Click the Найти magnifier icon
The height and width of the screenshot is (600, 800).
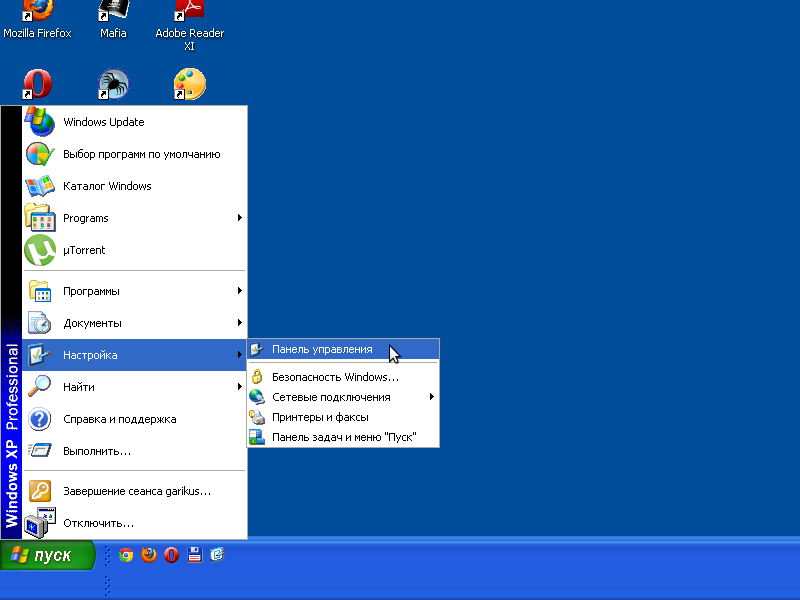pos(40,386)
